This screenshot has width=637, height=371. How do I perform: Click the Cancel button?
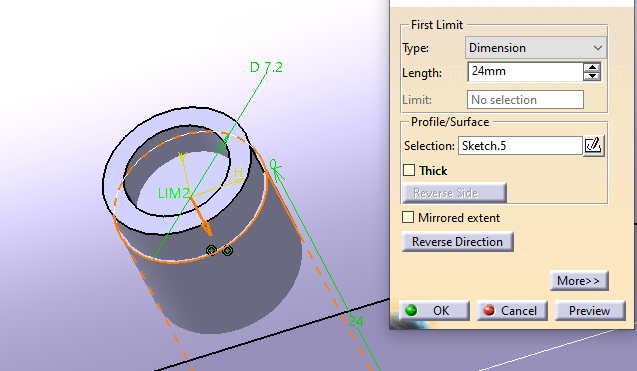pyautogui.click(x=512, y=311)
